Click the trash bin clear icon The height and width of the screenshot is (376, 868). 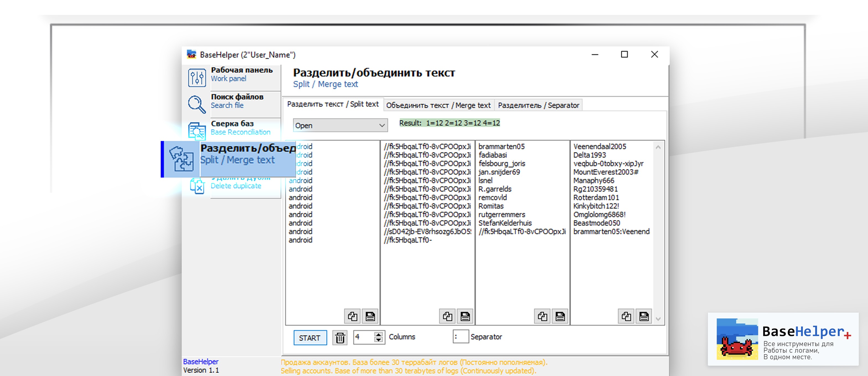tap(340, 337)
